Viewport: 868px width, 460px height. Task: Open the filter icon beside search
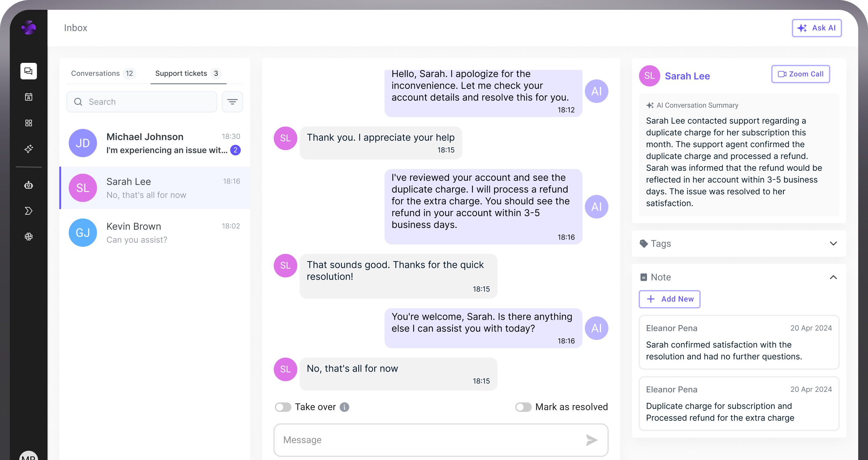pyautogui.click(x=233, y=102)
